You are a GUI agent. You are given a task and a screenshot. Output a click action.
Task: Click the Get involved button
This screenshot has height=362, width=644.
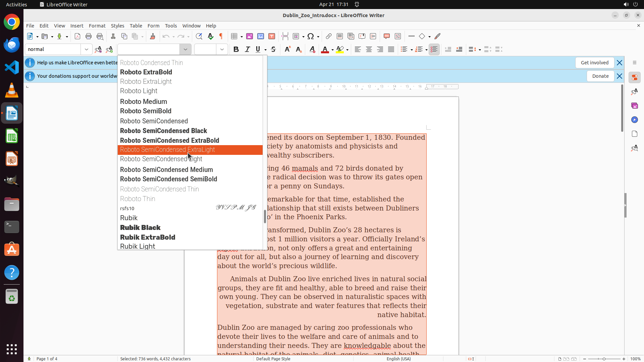(594, 63)
